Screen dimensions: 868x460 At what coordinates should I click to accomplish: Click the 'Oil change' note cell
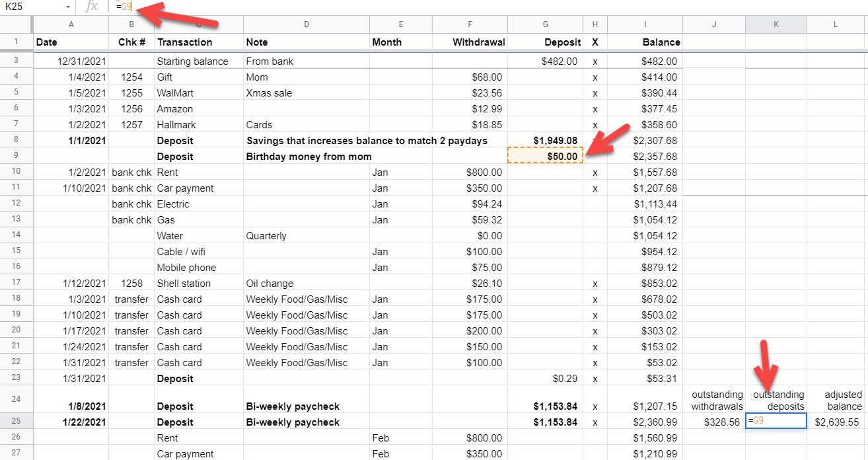point(306,284)
